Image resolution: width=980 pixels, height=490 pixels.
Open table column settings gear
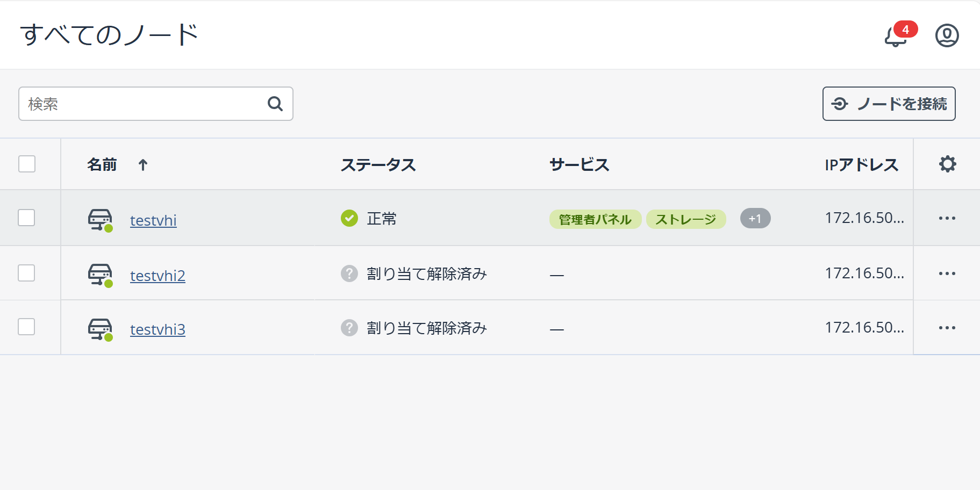[947, 164]
